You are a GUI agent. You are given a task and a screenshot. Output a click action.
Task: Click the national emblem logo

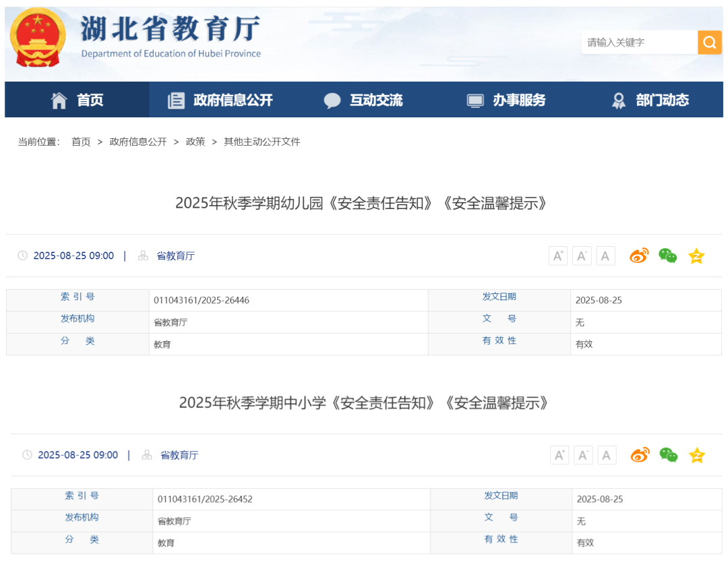(38, 38)
